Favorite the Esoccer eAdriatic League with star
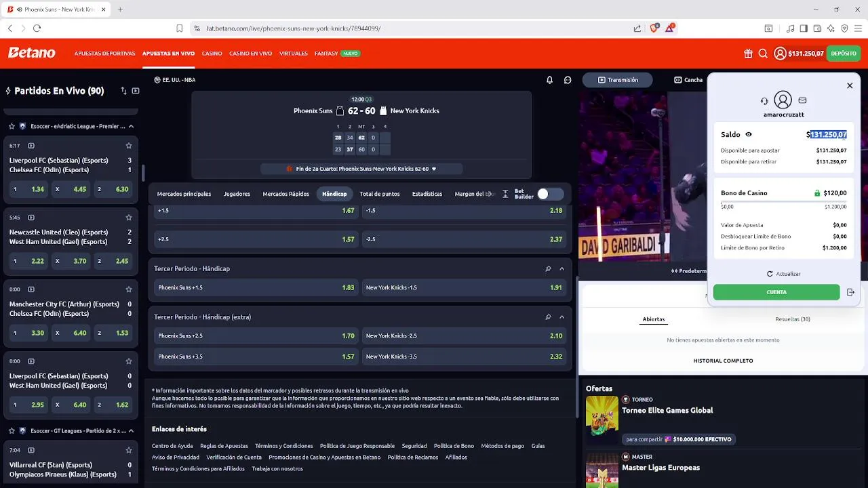This screenshot has height=488, width=868. [x=12, y=126]
